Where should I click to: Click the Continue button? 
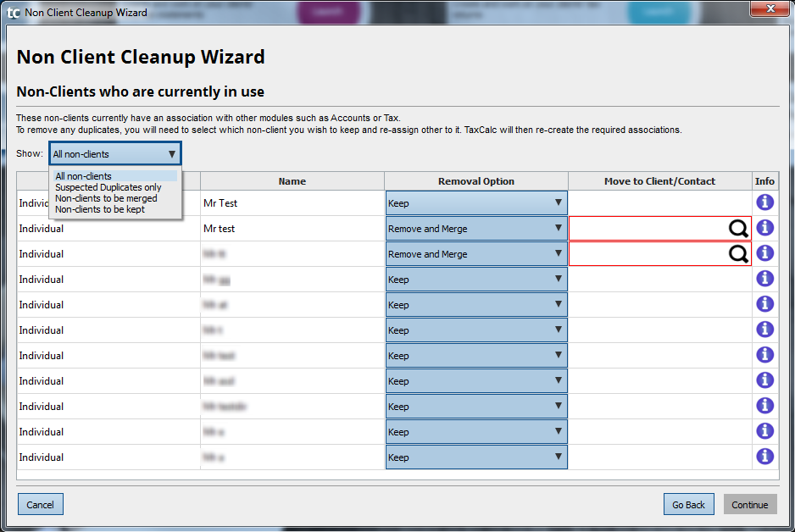[x=749, y=505]
